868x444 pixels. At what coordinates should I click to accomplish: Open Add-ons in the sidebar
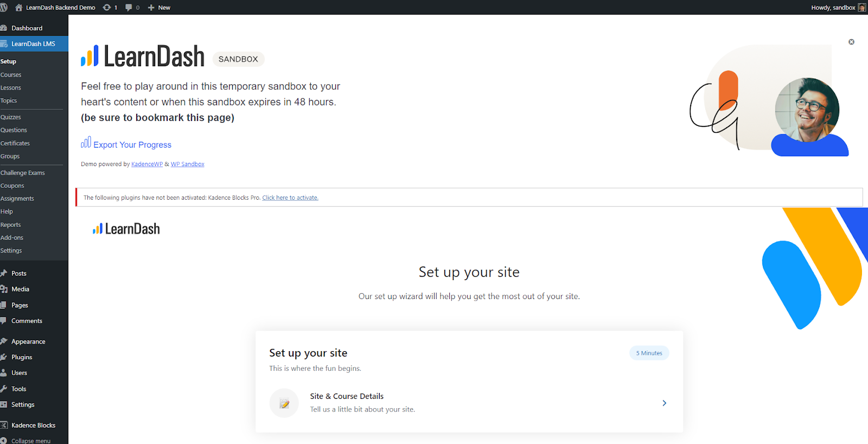[x=12, y=238]
